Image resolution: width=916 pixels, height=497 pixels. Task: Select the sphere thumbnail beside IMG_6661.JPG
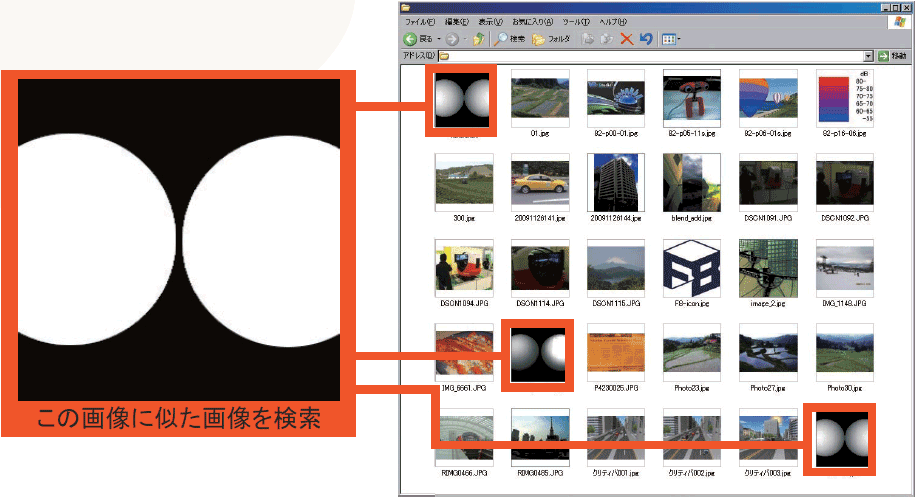(537, 355)
